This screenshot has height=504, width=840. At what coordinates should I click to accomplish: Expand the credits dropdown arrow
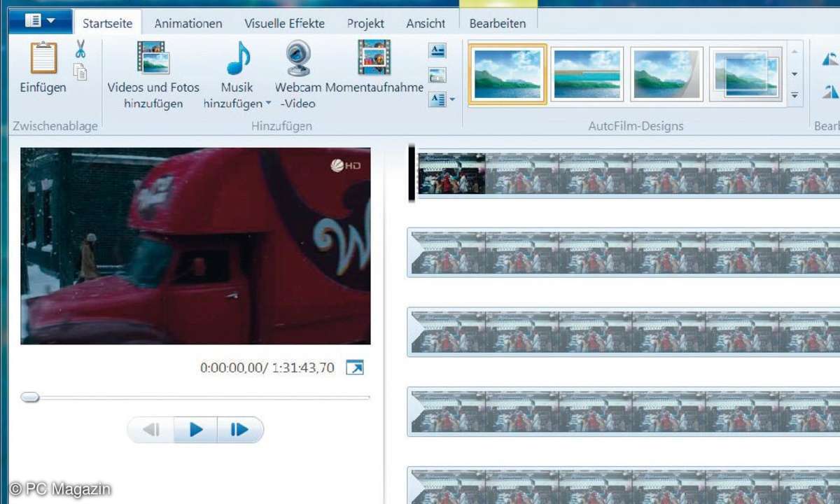[x=452, y=99]
